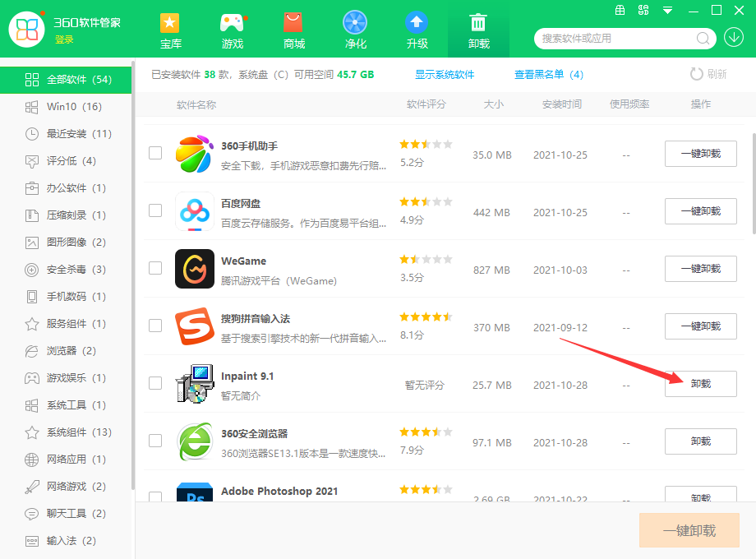The image size is (756, 559).
Task: Click the 360手机助手 app icon
Action: [x=195, y=154]
